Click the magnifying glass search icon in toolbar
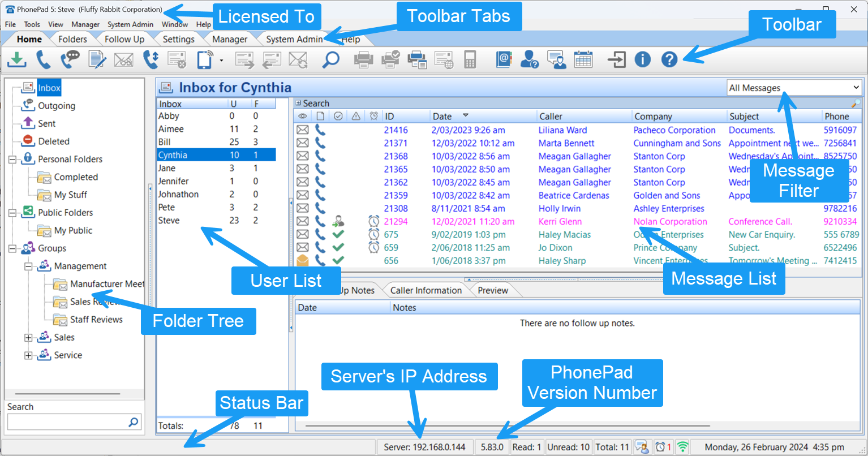868x456 pixels. [x=330, y=59]
